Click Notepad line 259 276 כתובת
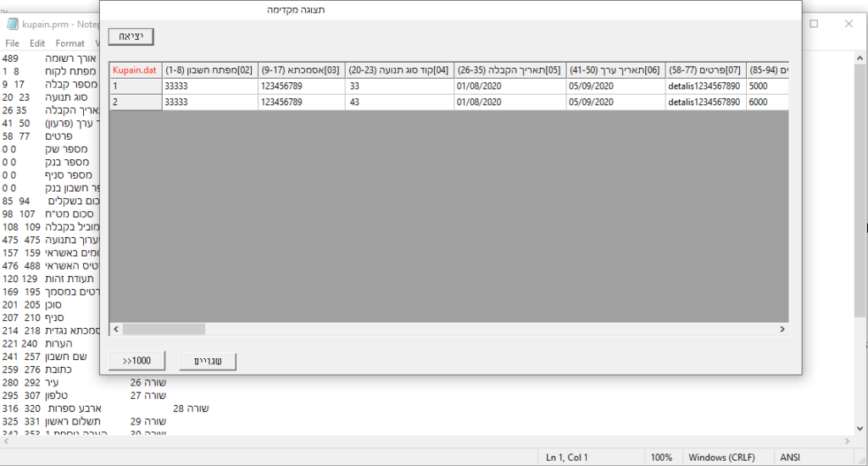 pos(36,369)
